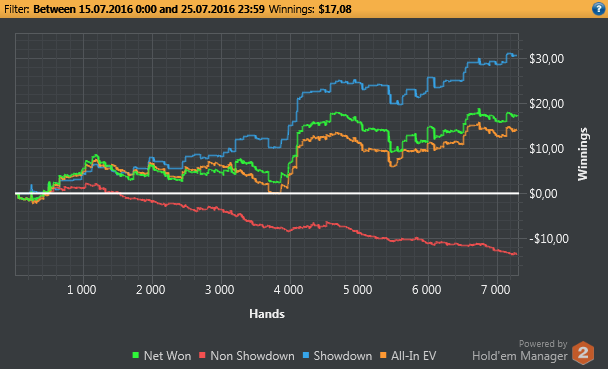Click the $10,00 axis label

(x=547, y=149)
